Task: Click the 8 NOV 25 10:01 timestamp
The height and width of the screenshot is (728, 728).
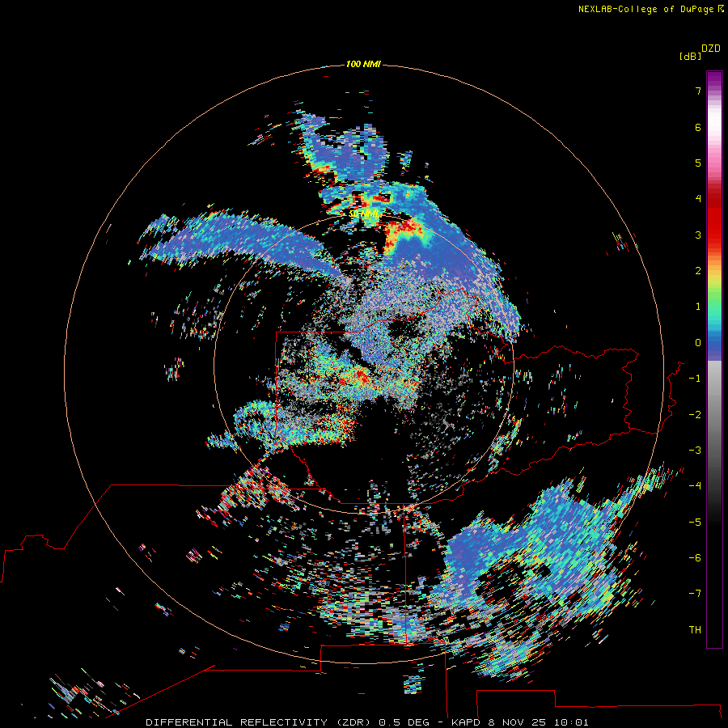Action: (539, 722)
